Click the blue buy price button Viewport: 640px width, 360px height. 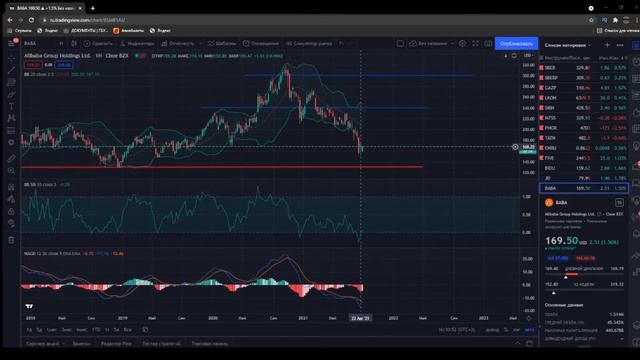click(x=64, y=64)
